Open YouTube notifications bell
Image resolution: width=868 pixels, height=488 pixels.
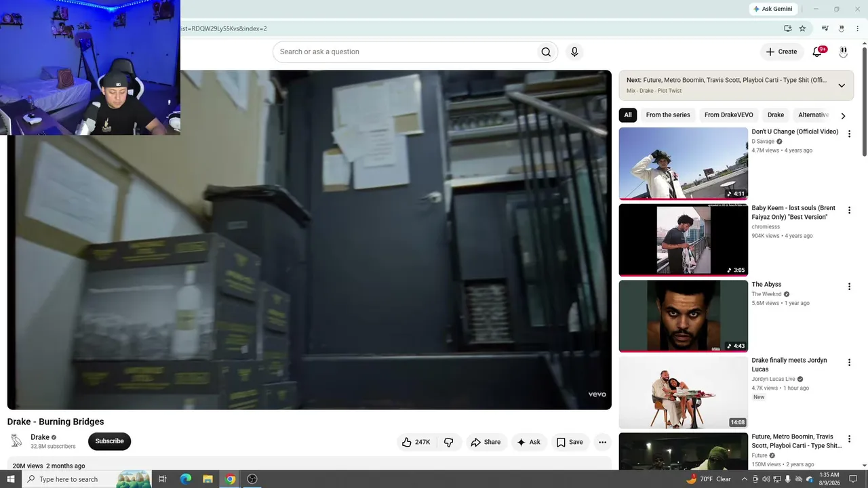click(x=817, y=52)
